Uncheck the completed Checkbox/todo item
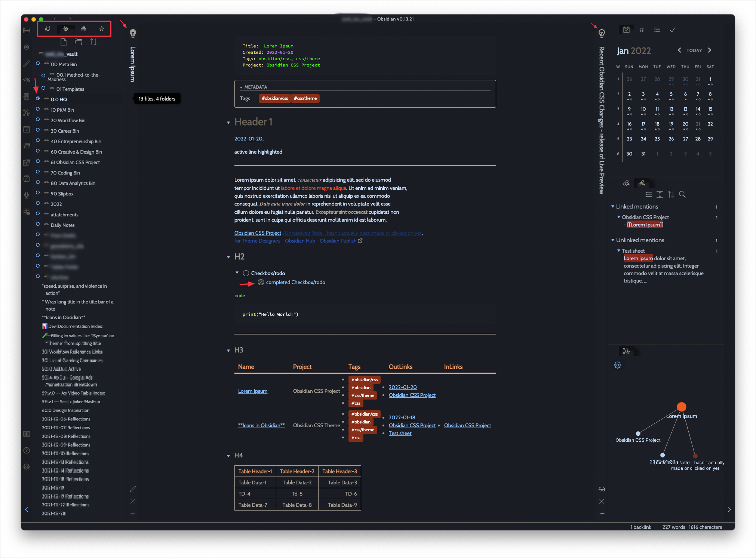This screenshot has height=558, width=756. pyautogui.click(x=261, y=282)
